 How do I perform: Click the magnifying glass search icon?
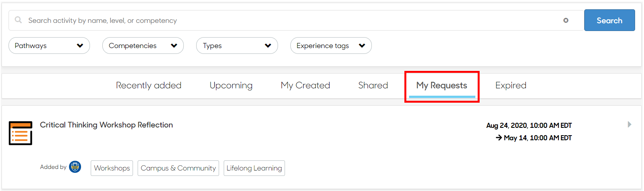(18, 20)
